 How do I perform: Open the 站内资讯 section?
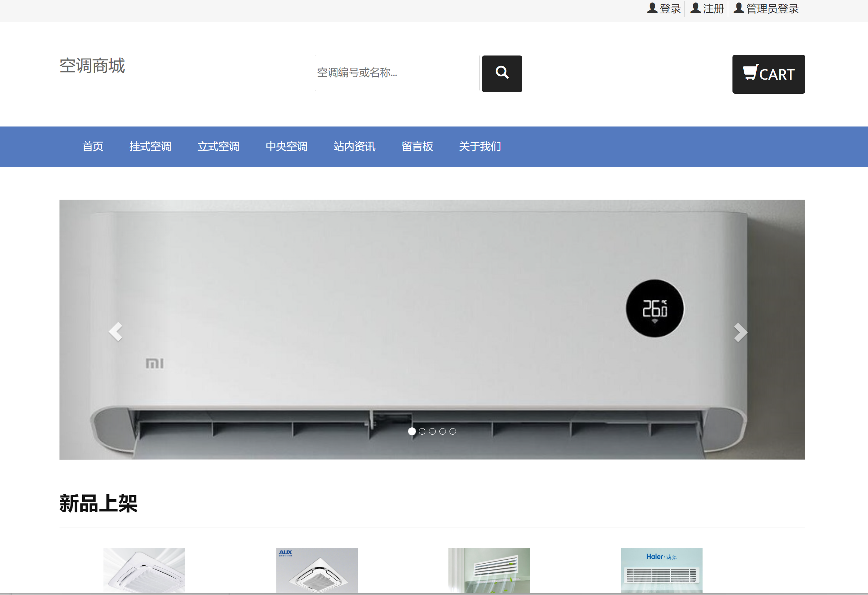[x=354, y=146]
